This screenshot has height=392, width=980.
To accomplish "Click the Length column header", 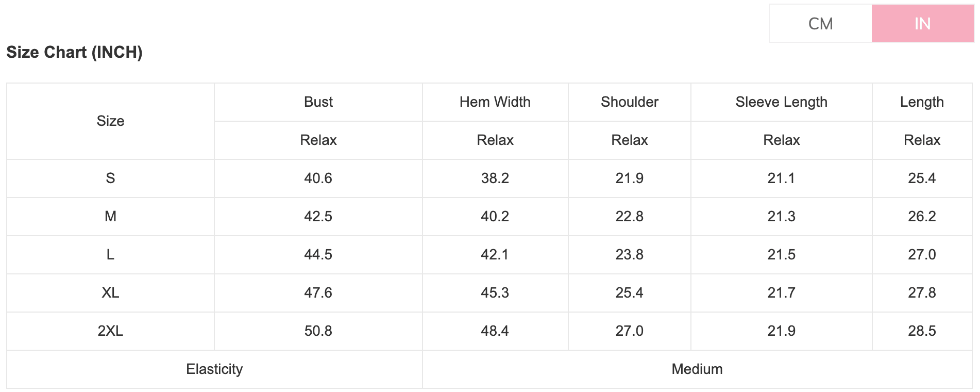I will coord(922,102).
